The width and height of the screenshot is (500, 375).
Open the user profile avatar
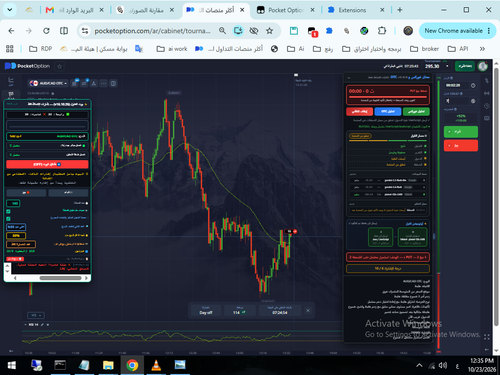[x=483, y=66]
